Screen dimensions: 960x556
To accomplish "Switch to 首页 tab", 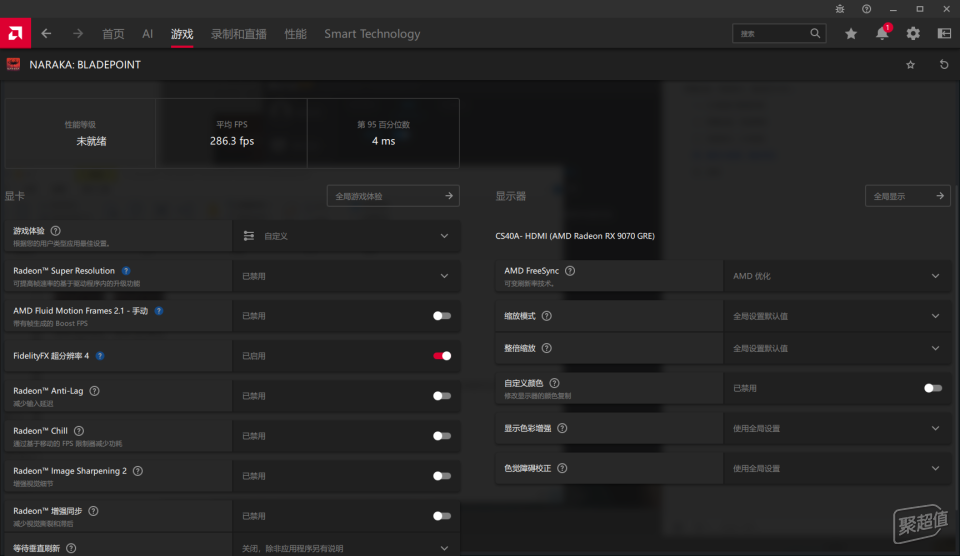I will (x=113, y=34).
